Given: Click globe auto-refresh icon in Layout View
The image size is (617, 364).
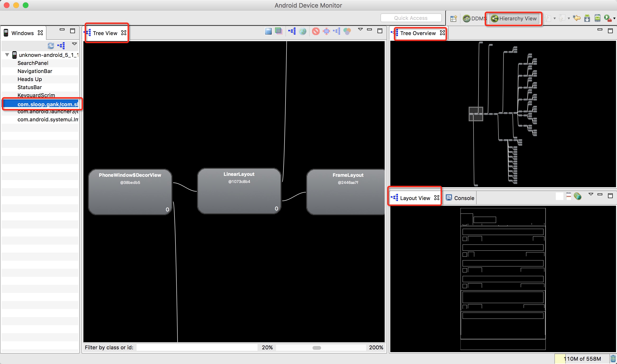Looking at the screenshot, I should [577, 196].
